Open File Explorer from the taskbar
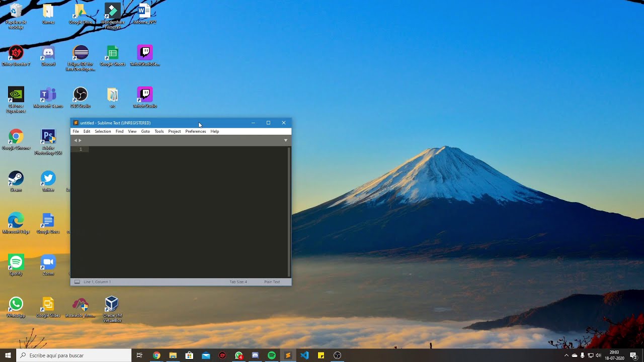Screen dimensions: 644x362 173,355
